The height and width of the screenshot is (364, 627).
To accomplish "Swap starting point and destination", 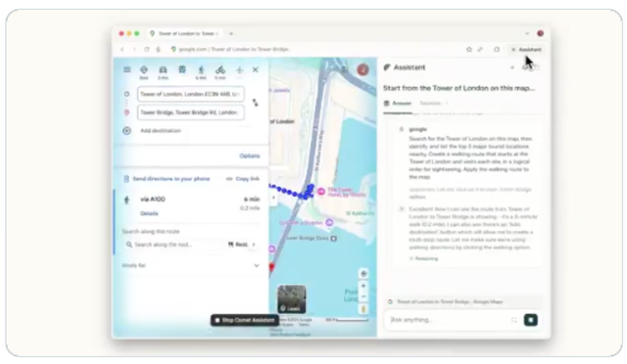I will click(x=255, y=103).
